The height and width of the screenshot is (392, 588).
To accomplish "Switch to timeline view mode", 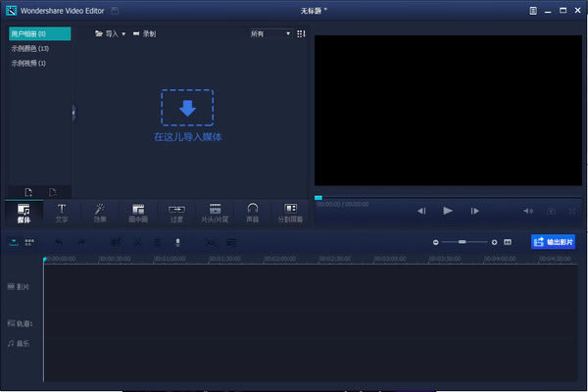I will tap(14, 242).
